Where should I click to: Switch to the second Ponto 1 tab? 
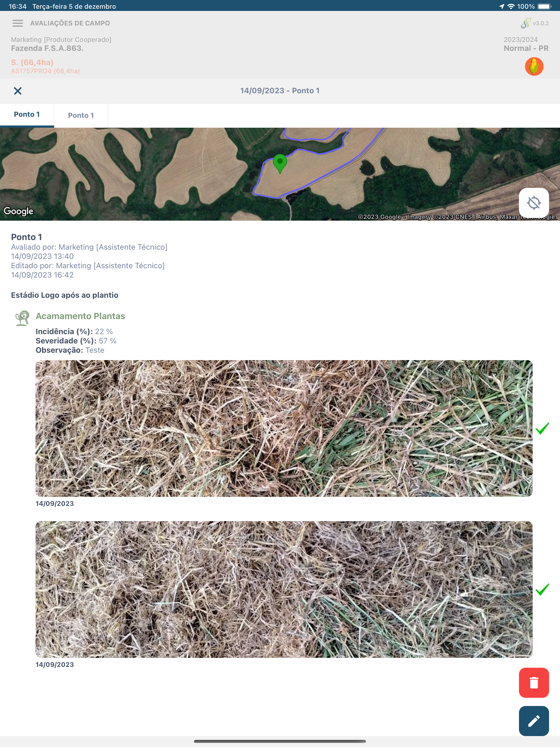[81, 115]
